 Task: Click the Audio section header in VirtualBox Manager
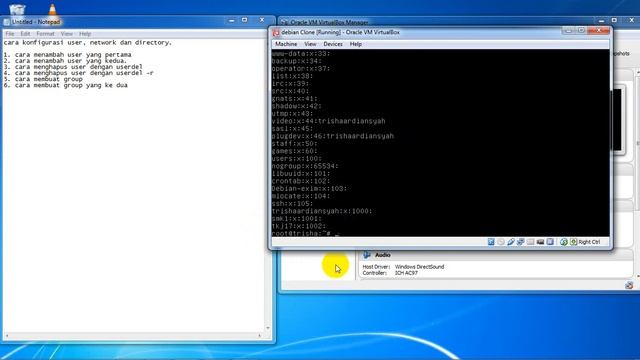[496, 255]
